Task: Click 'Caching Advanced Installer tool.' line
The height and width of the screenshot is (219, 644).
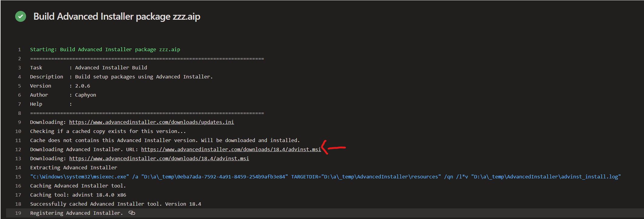Action: pyautogui.click(x=78, y=186)
